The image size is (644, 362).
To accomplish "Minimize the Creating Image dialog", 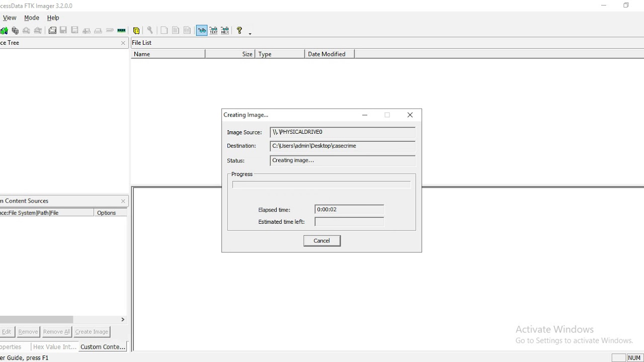I will pos(365,115).
